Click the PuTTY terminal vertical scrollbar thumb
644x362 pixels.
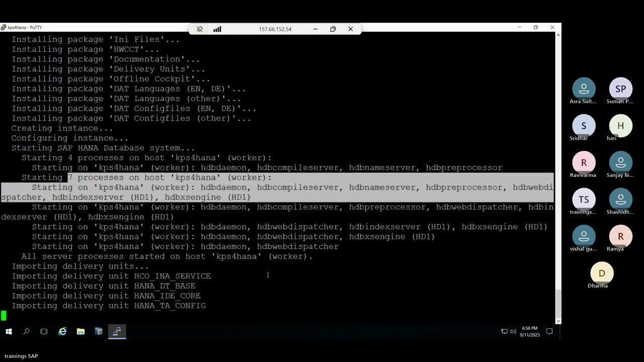point(557,304)
